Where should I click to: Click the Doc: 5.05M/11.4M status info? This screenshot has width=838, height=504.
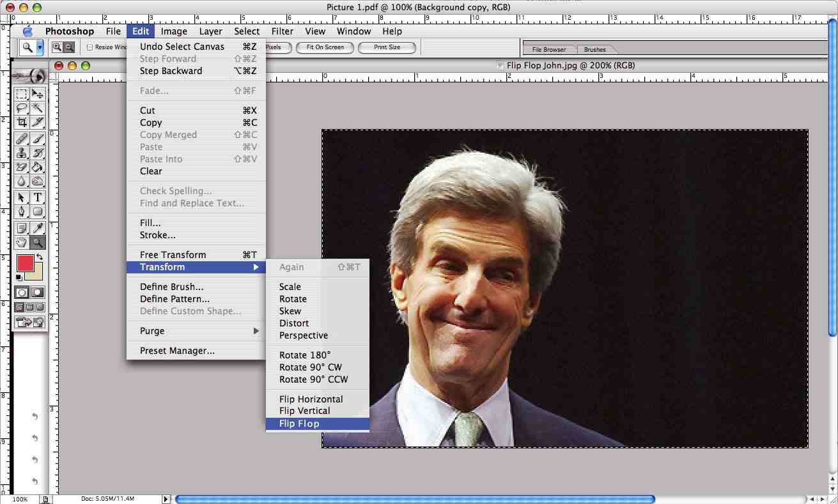coord(107,499)
